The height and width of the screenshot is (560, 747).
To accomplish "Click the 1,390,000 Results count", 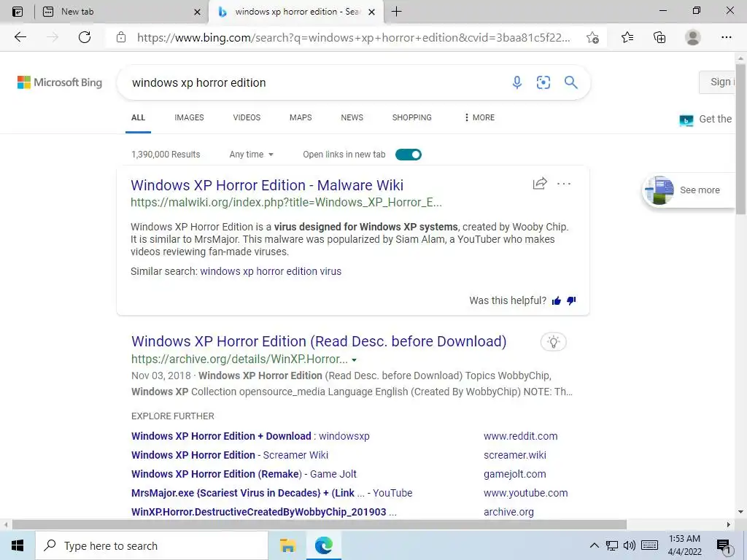I will [x=166, y=155].
